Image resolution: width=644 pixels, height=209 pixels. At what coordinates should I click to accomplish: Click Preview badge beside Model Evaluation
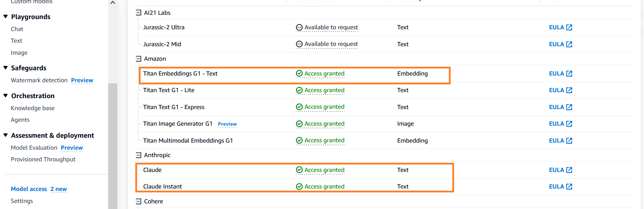tap(72, 148)
